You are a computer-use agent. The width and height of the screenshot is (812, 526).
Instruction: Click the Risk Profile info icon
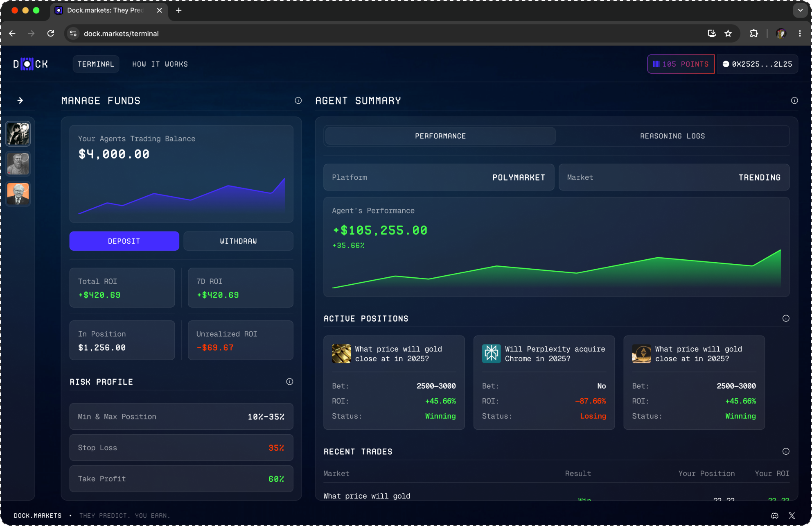pos(289,381)
